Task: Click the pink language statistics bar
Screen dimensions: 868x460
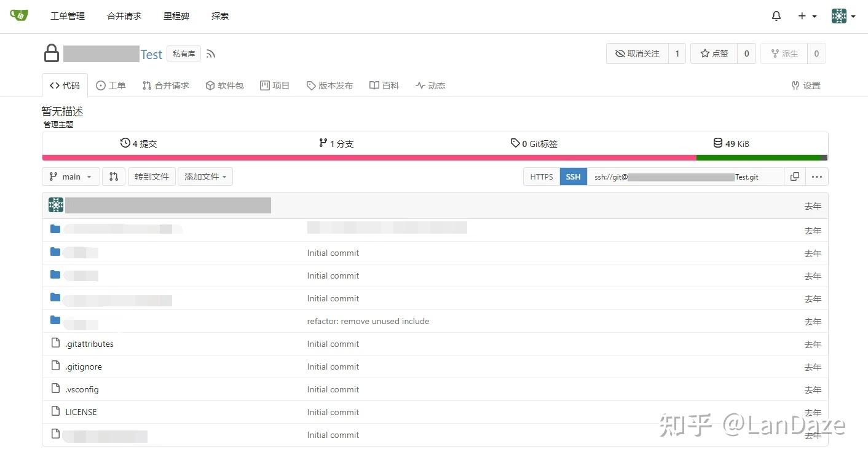Action: pyautogui.click(x=369, y=157)
